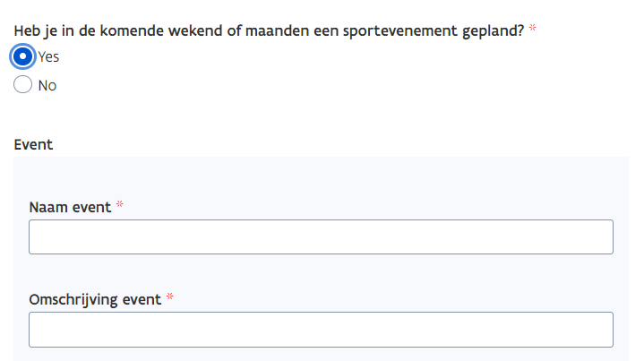Image resolution: width=644 pixels, height=361 pixels.
Task: Click the 'Event' section heading
Action: (x=34, y=144)
